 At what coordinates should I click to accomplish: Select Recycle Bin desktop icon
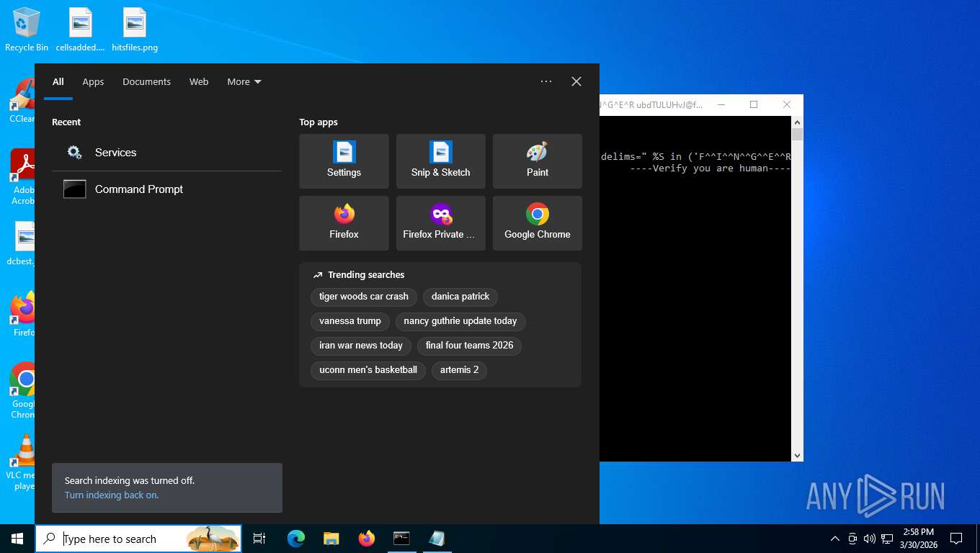click(27, 30)
